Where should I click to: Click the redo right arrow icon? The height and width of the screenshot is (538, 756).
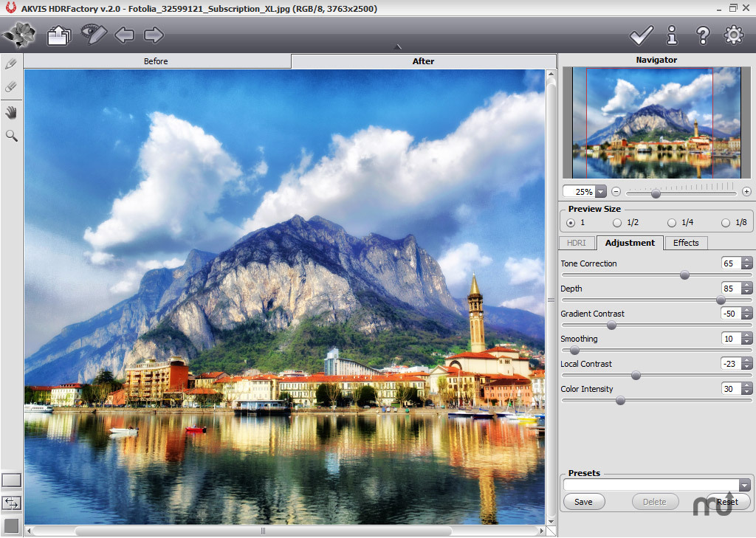pos(154,35)
